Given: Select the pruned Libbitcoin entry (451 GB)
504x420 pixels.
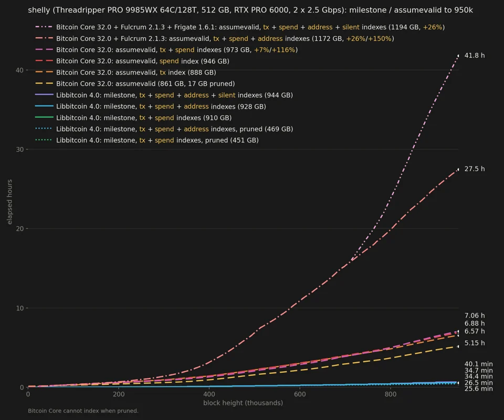Looking at the screenshot, I should pyautogui.click(x=147, y=140).
